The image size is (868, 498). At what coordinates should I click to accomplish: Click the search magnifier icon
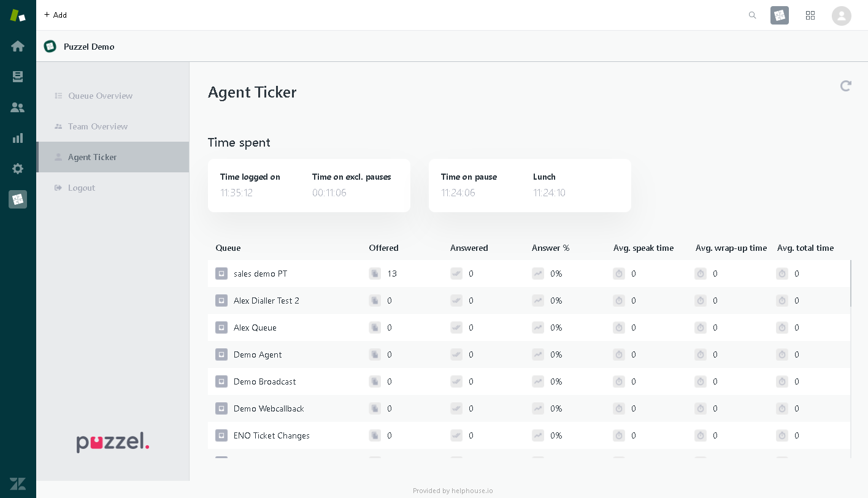click(752, 15)
